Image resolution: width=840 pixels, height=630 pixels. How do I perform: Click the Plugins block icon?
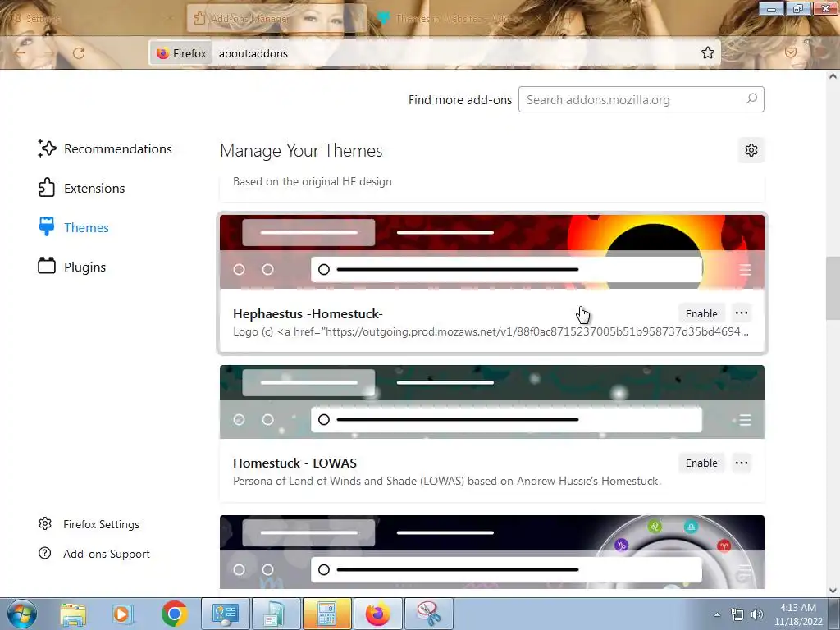(47, 266)
